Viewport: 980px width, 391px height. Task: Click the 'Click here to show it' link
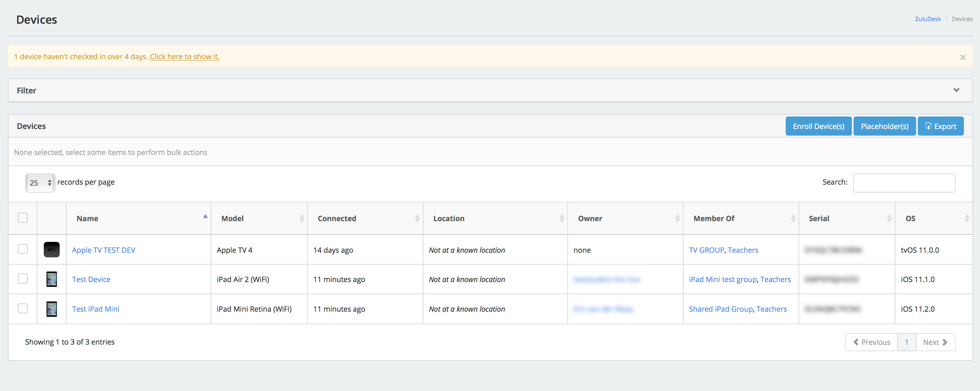click(184, 56)
